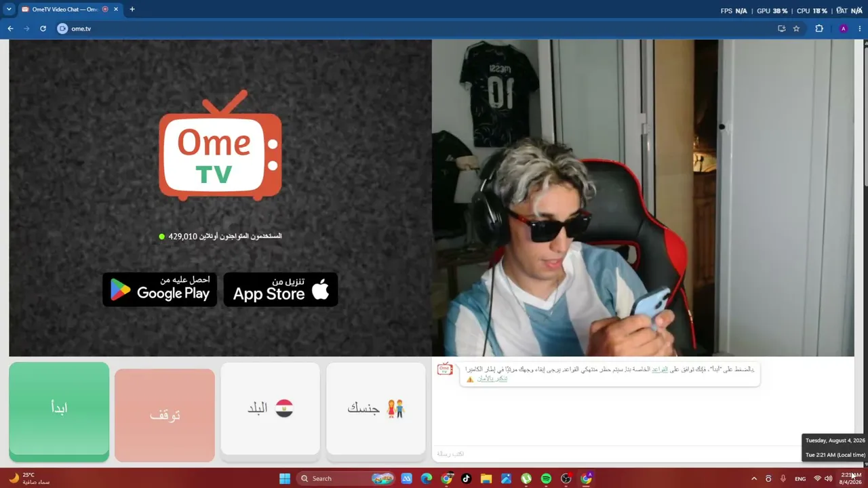
Task: Open the Windows Start menu
Action: (285, 479)
